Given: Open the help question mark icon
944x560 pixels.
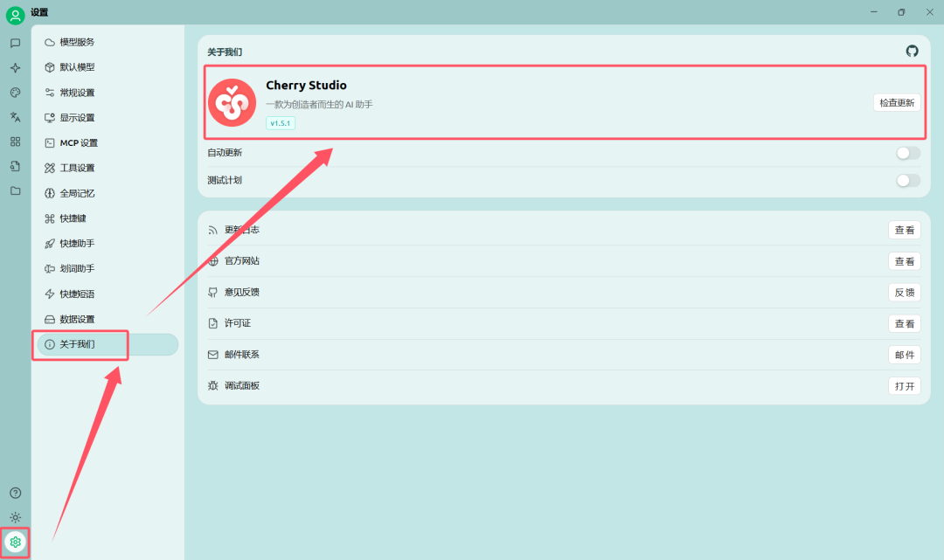Looking at the screenshot, I should click(x=15, y=494).
